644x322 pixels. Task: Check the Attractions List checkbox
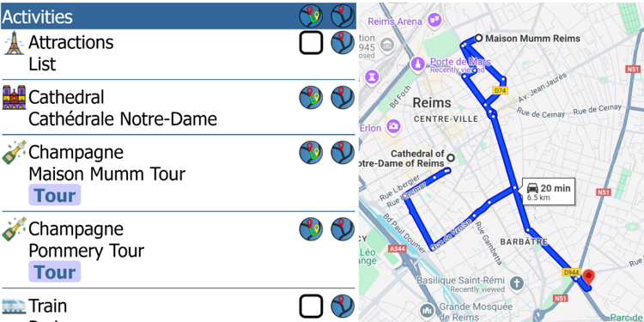(x=311, y=43)
